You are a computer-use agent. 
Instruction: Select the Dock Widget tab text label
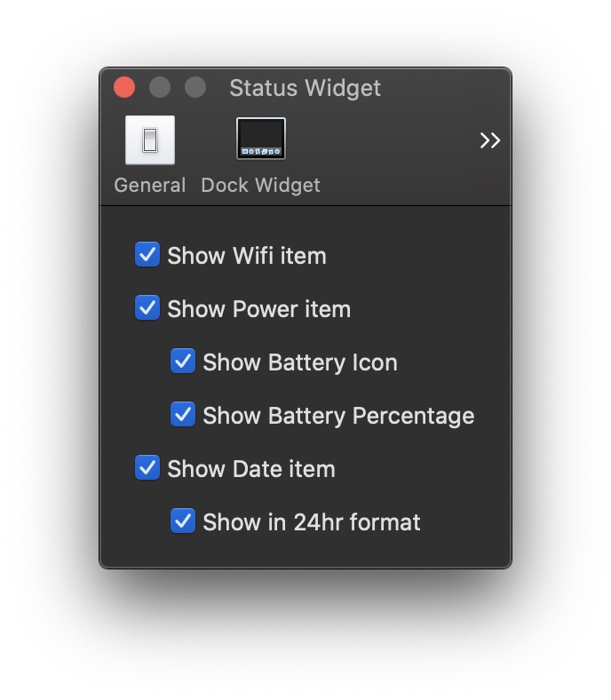tap(261, 186)
